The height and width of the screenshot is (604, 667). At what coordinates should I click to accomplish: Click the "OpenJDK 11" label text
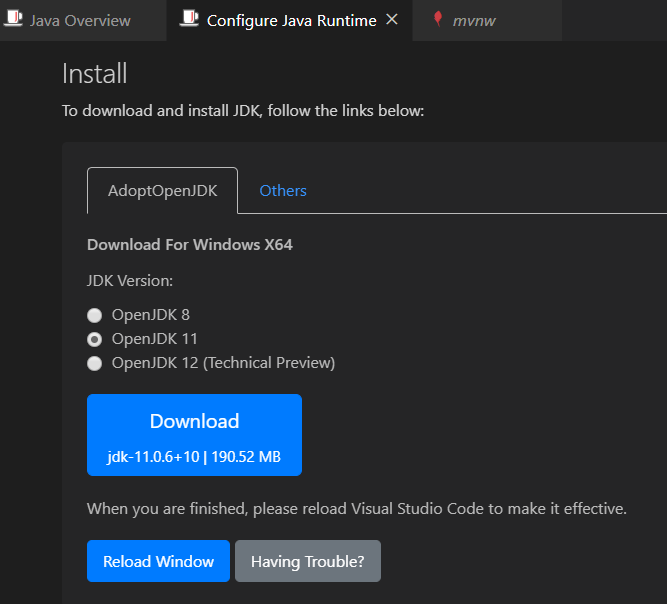tap(155, 339)
